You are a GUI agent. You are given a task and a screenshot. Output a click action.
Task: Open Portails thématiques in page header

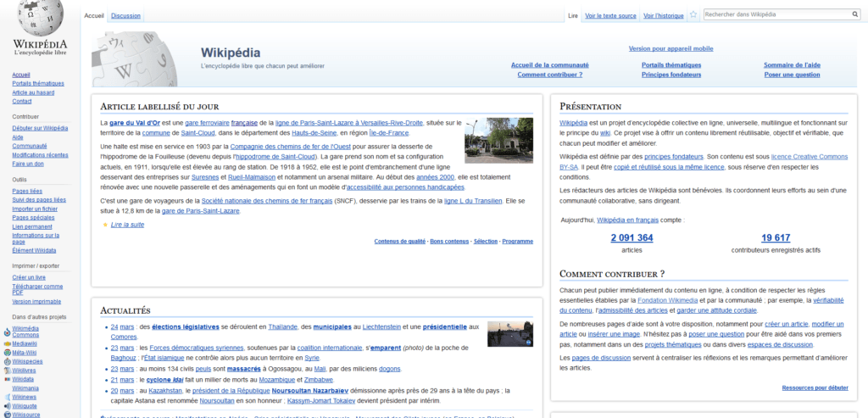coord(671,64)
